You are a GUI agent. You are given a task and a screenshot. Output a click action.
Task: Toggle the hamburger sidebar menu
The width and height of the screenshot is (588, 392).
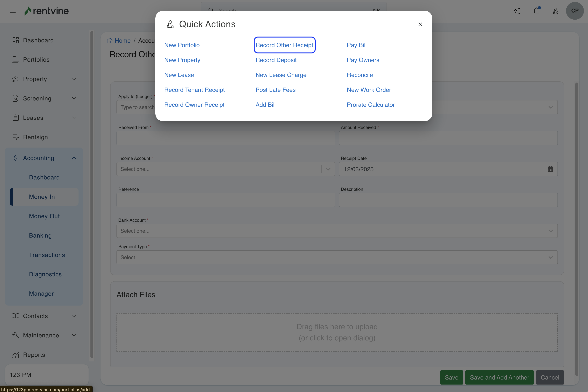[12, 11]
